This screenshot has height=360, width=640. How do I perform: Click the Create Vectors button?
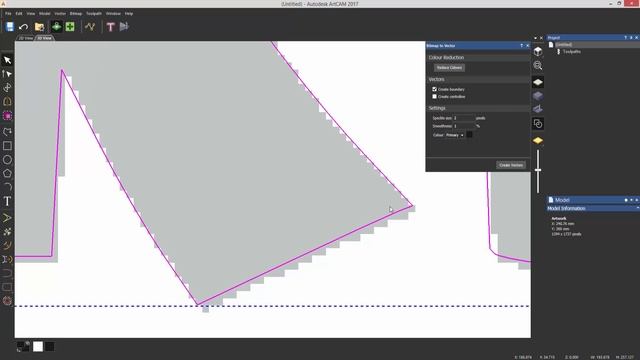coord(511,165)
